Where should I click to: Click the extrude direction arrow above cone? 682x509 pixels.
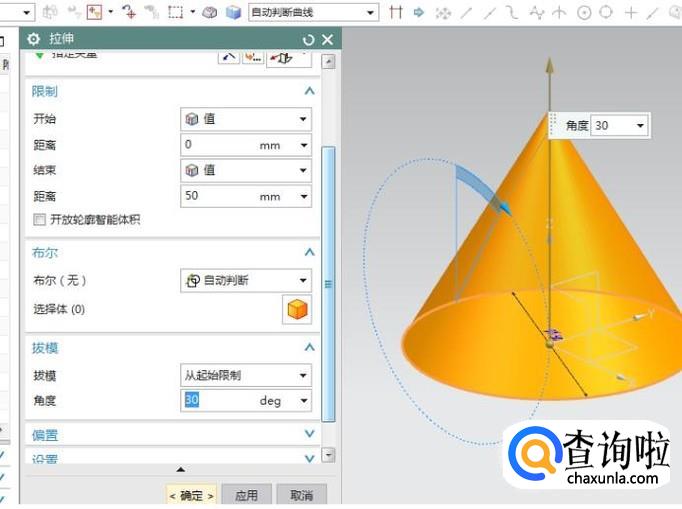[550, 65]
